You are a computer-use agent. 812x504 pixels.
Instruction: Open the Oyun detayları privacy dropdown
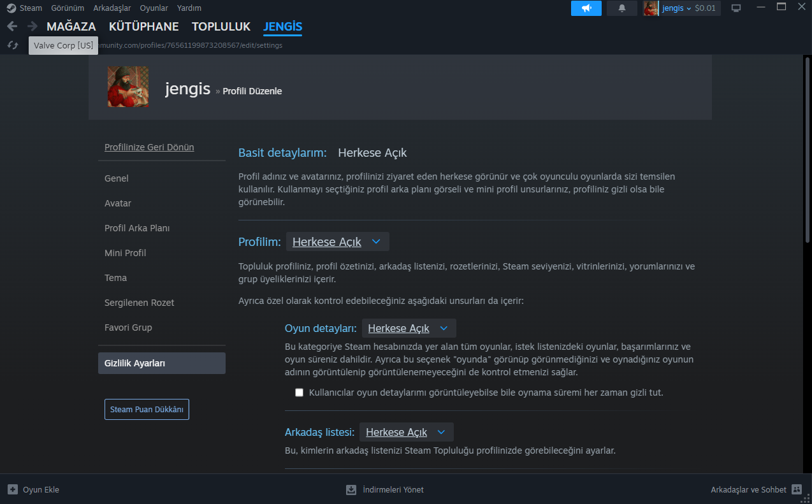pyautogui.click(x=409, y=329)
